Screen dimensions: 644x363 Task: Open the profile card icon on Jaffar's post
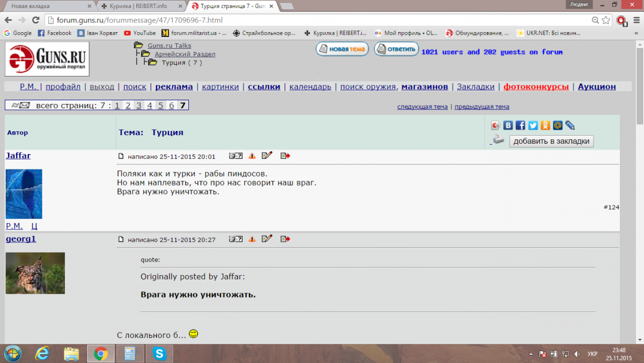tap(236, 156)
